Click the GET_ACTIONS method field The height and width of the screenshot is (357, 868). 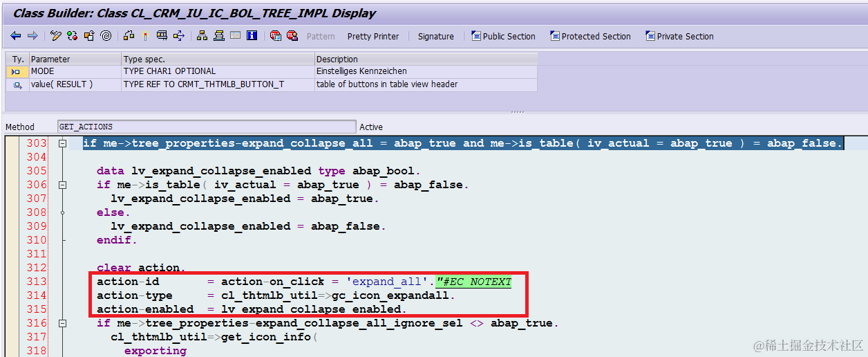click(207, 127)
